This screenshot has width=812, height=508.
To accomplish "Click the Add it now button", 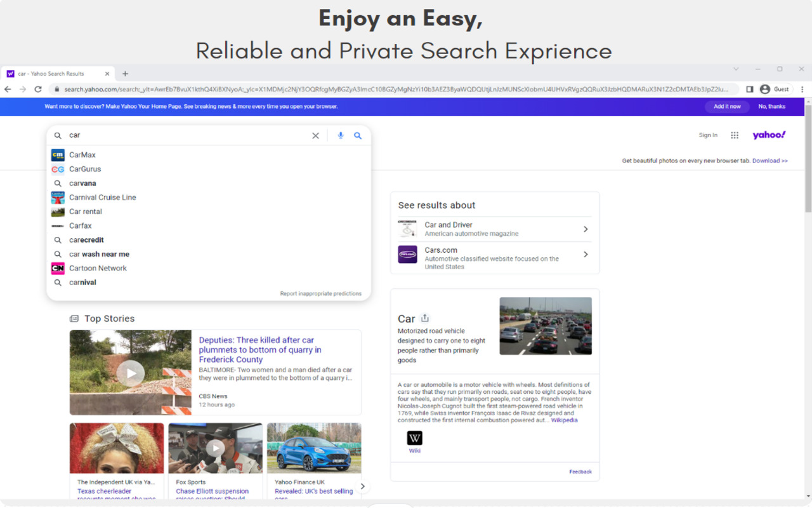I will [727, 107].
